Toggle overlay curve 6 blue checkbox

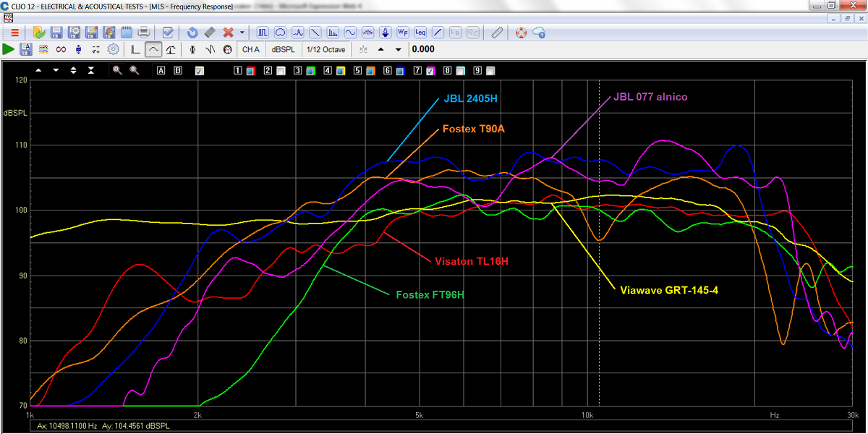click(x=400, y=71)
